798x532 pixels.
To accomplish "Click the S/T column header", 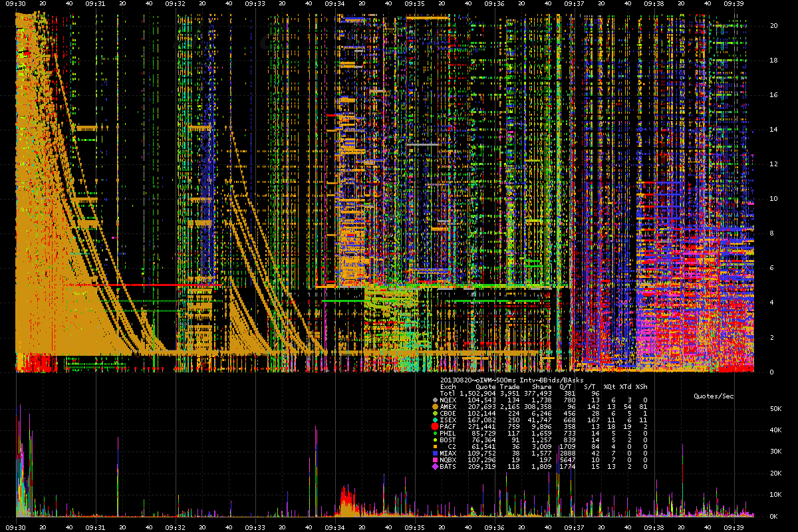I will click(590, 386).
